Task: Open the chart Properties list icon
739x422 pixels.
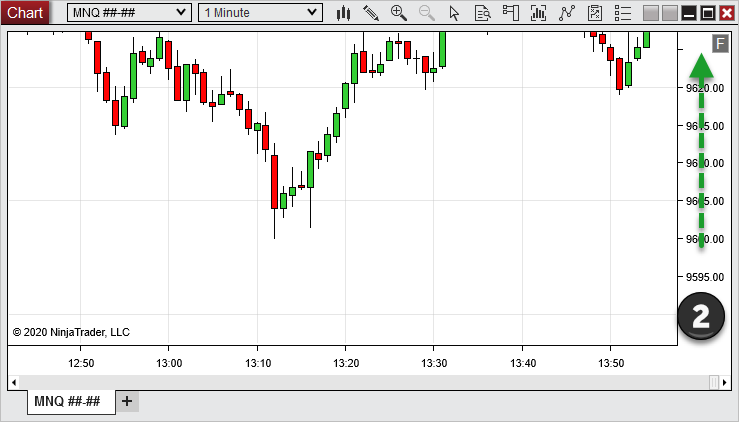Action: [x=623, y=13]
